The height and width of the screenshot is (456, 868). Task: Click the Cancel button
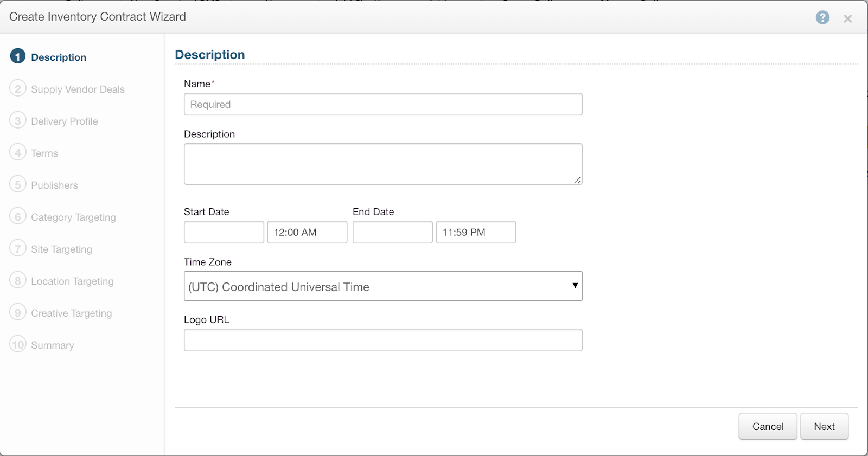click(767, 427)
